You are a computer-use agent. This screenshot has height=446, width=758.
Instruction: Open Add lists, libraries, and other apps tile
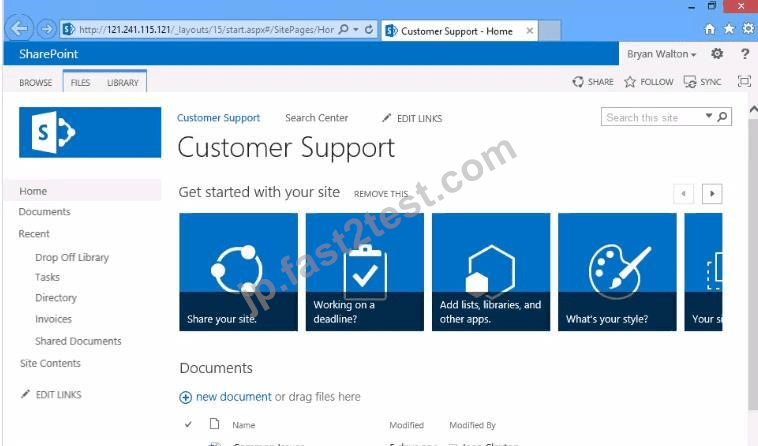[x=491, y=272]
